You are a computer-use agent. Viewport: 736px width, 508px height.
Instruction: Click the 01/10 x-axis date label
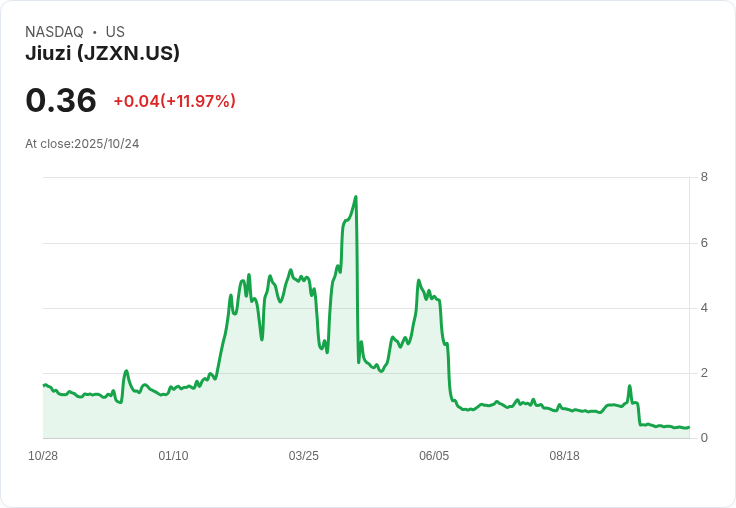tap(173, 456)
